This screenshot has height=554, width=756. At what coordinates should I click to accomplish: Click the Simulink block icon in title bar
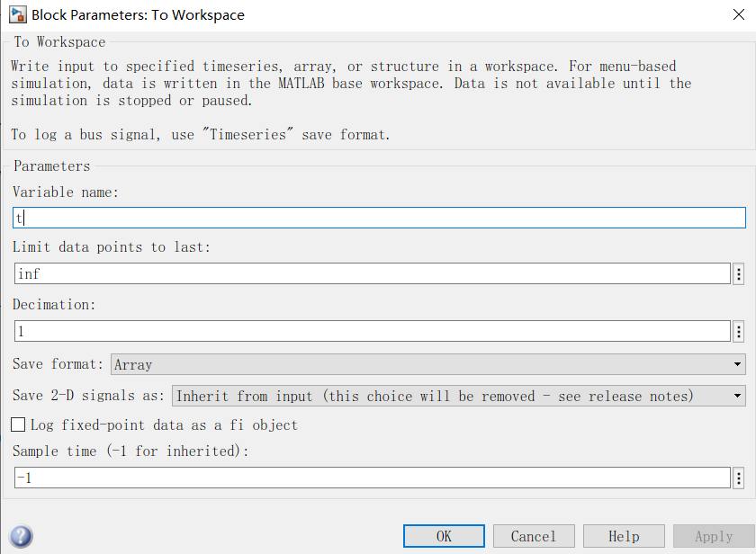coord(17,14)
